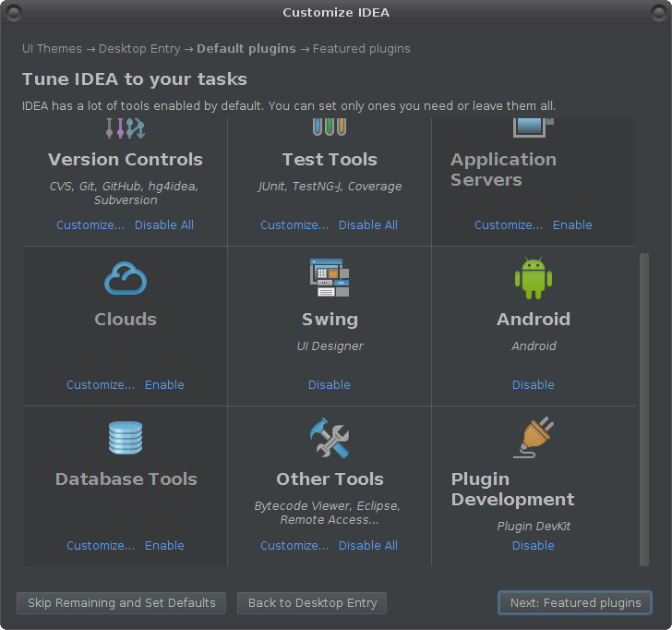Screen dimensions: 672x630
Task: Click the Plugin Development heading
Action: [512, 490]
